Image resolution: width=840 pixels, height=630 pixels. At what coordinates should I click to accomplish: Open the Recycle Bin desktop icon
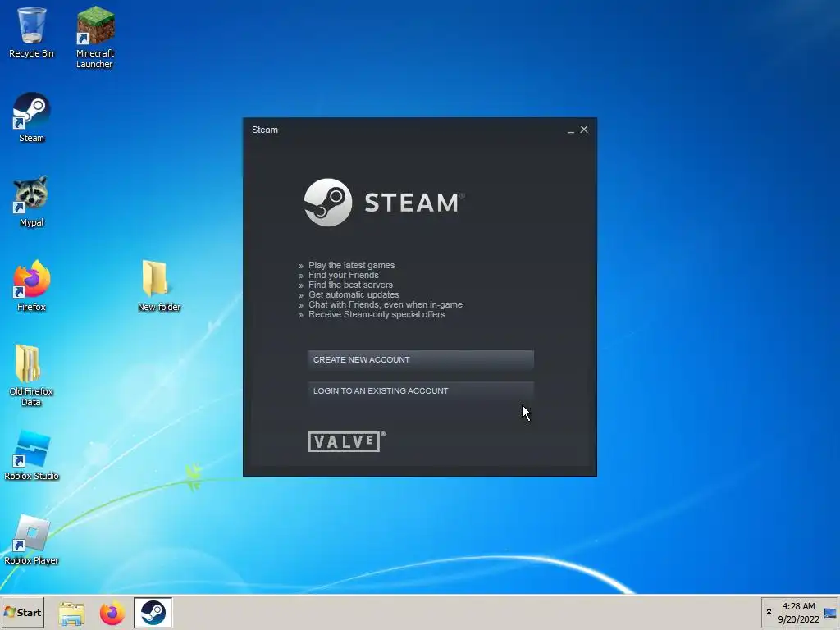(31, 32)
